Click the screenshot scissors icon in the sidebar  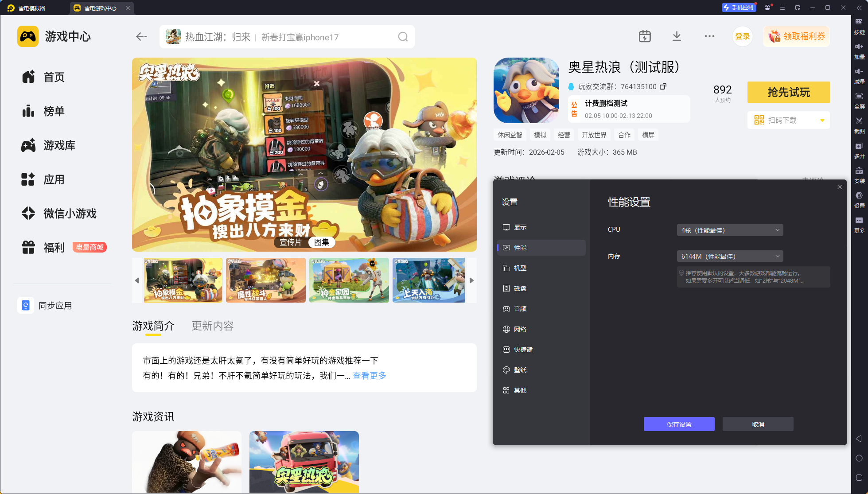859,121
